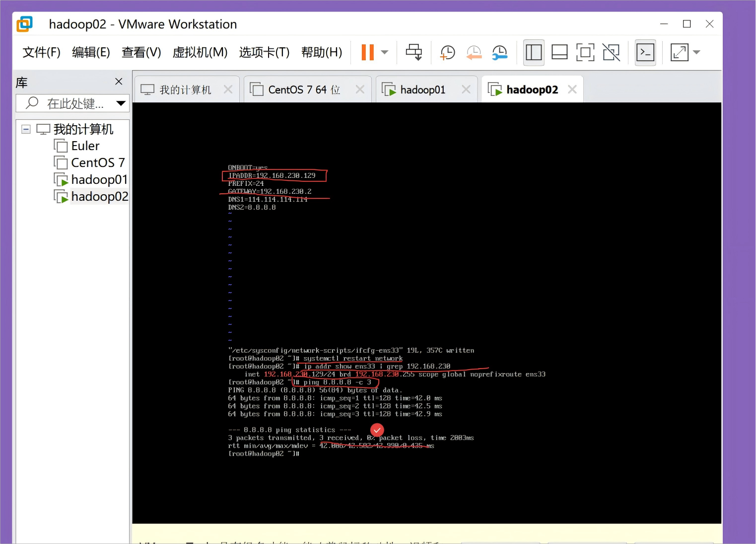
Task: Close the 我的计算机 tab
Action: [x=228, y=89]
